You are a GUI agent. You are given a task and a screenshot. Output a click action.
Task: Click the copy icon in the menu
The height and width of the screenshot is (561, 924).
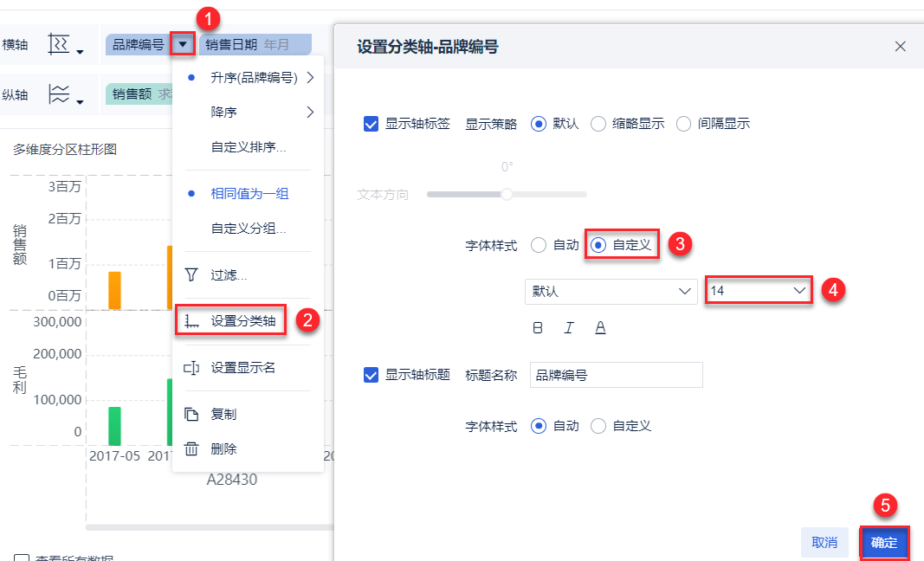(191, 414)
